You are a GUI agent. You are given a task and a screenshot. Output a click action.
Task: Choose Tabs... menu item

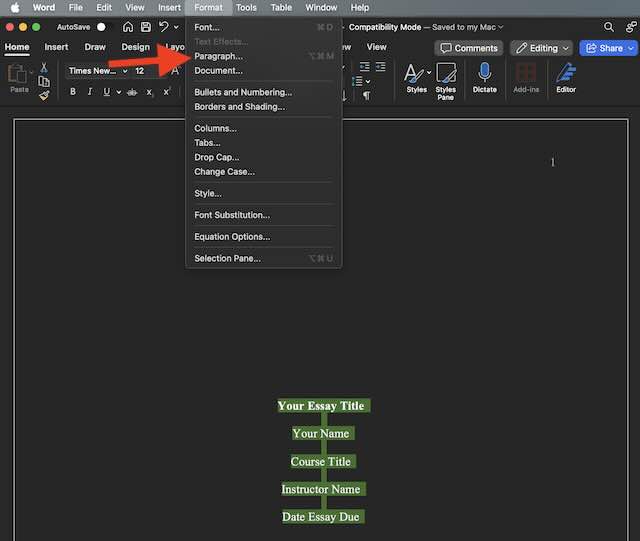click(x=264, y=143)
